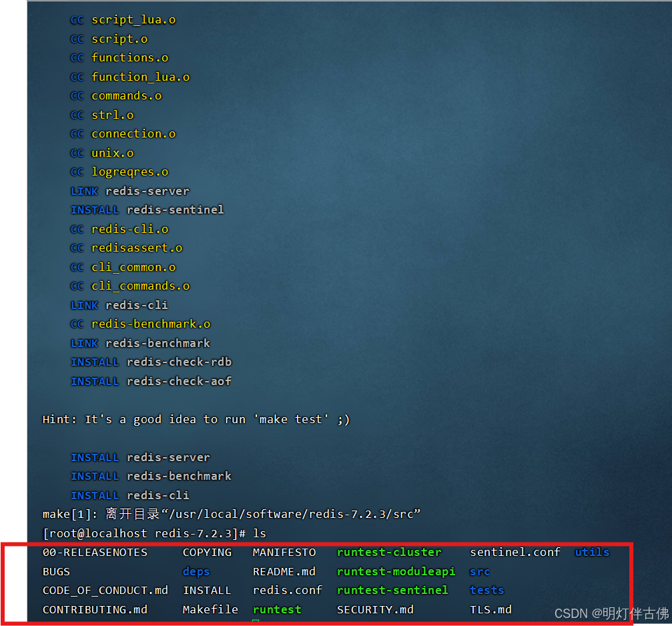Screen dimensions: 672x626
Task: Click LINK redis-server line
Action: tap(130, 191)
